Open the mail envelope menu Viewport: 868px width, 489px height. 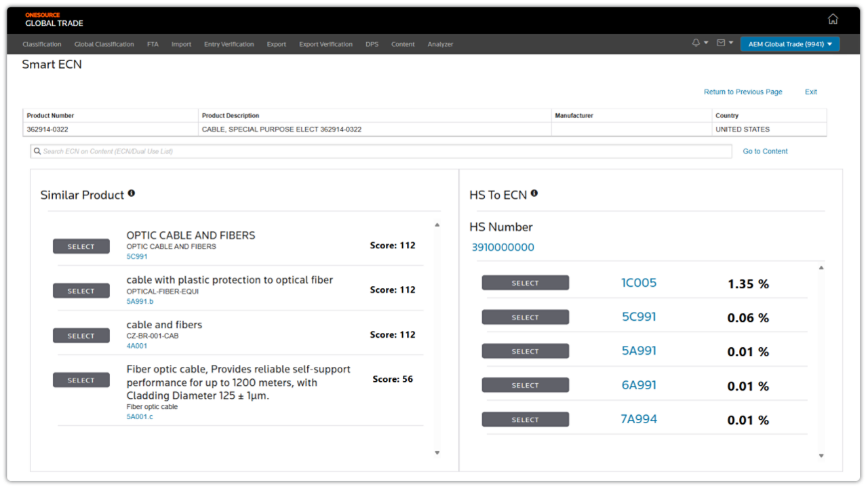(x=724, y=43)
